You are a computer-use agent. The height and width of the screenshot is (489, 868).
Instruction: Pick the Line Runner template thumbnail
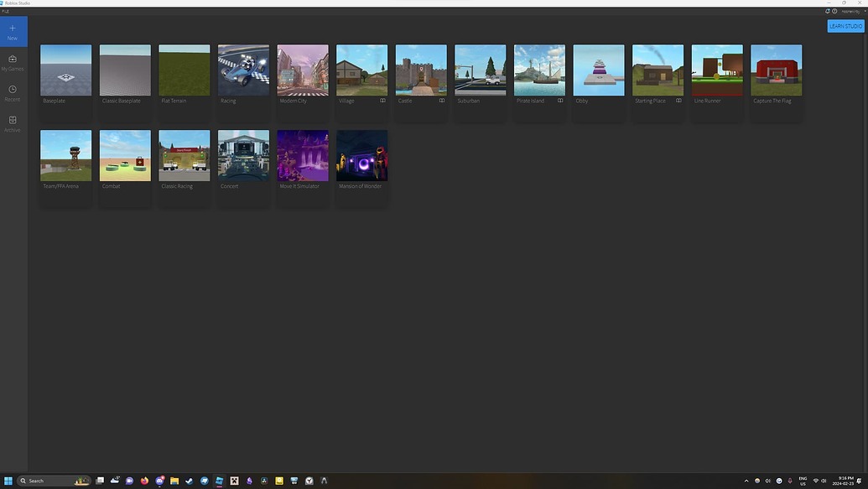pos(717,70)
